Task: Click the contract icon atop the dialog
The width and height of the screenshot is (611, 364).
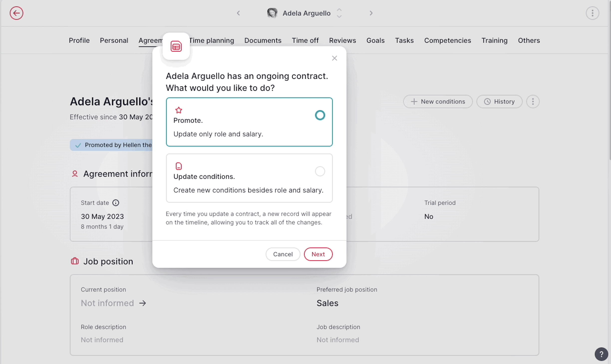Action: pos(176,46)
